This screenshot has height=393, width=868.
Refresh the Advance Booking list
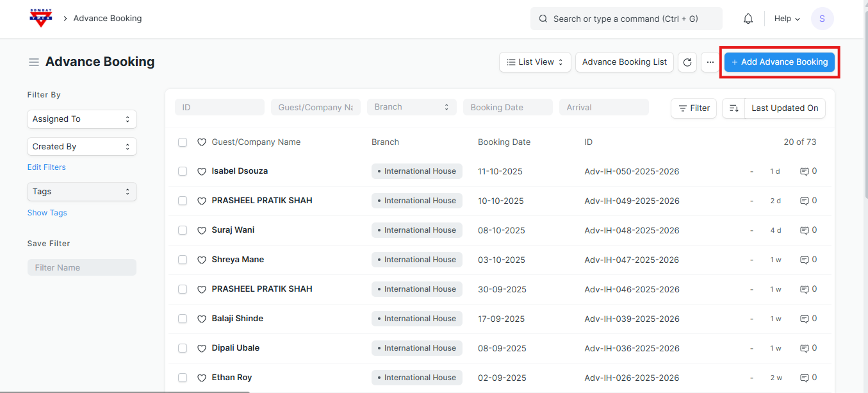687,62
